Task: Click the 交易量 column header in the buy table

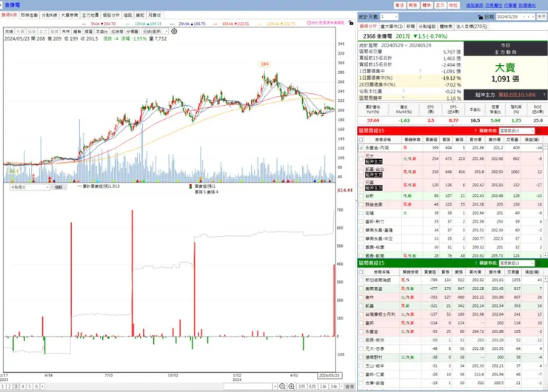Action: [x=512, y=140]
